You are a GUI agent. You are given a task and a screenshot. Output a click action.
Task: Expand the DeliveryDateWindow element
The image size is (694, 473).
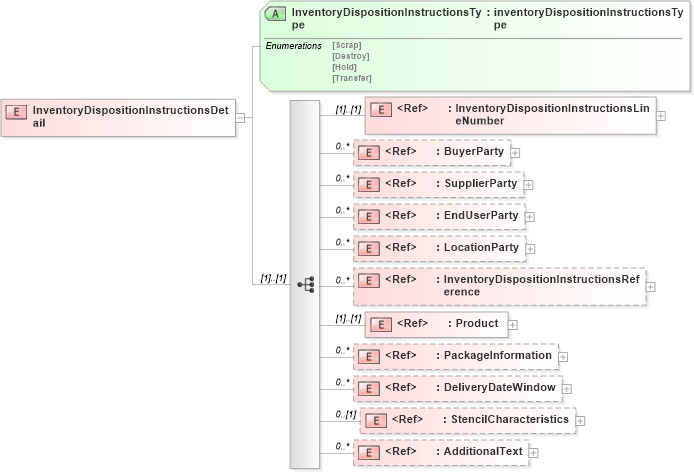point(567,388)
